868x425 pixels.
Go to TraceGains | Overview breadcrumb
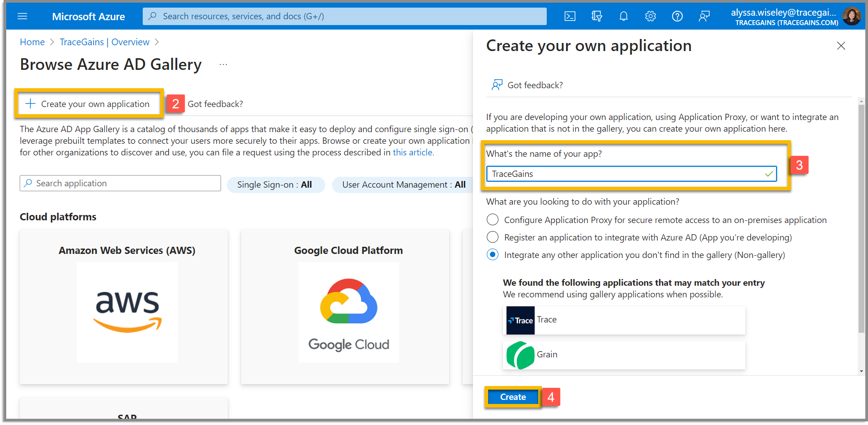[x=105, y=42]
